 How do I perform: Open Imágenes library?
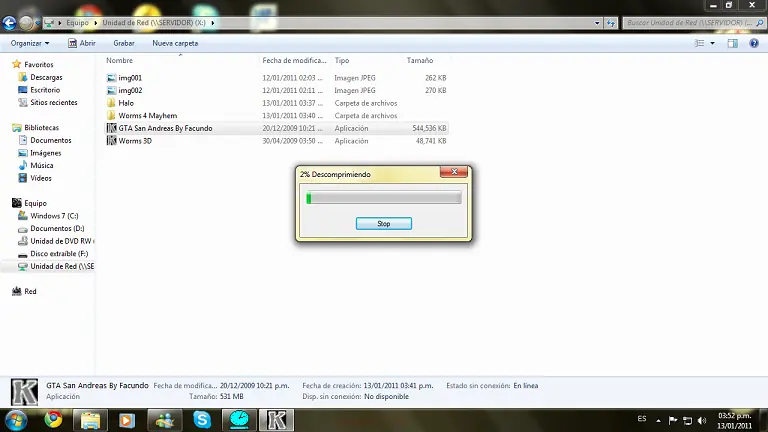click(x=46, y=153)
